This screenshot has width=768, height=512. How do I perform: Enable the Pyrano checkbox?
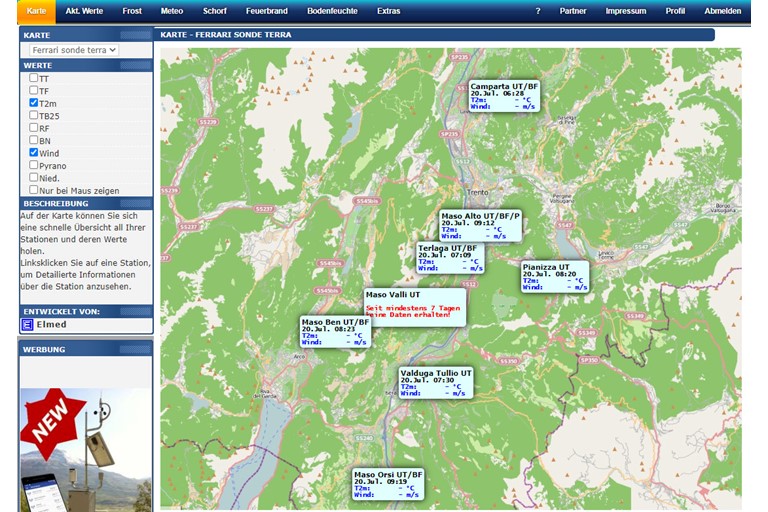(34, 165)
